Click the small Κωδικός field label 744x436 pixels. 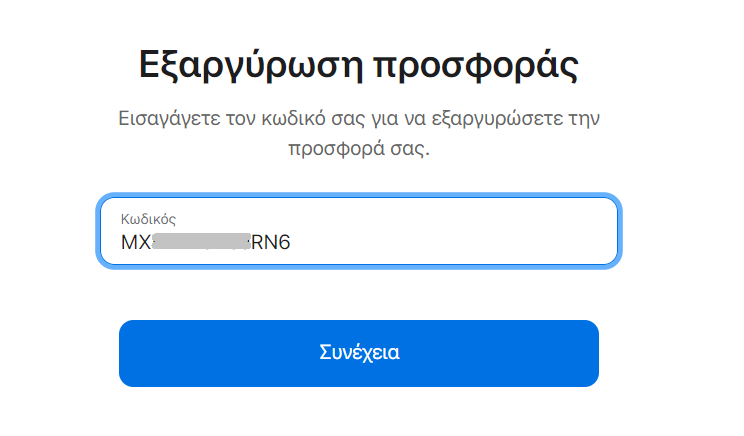149,218
